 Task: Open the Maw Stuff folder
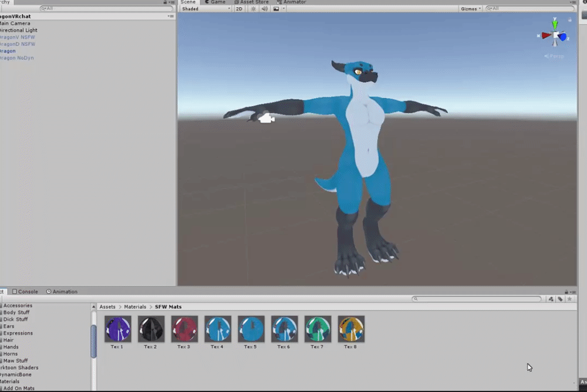15,361
